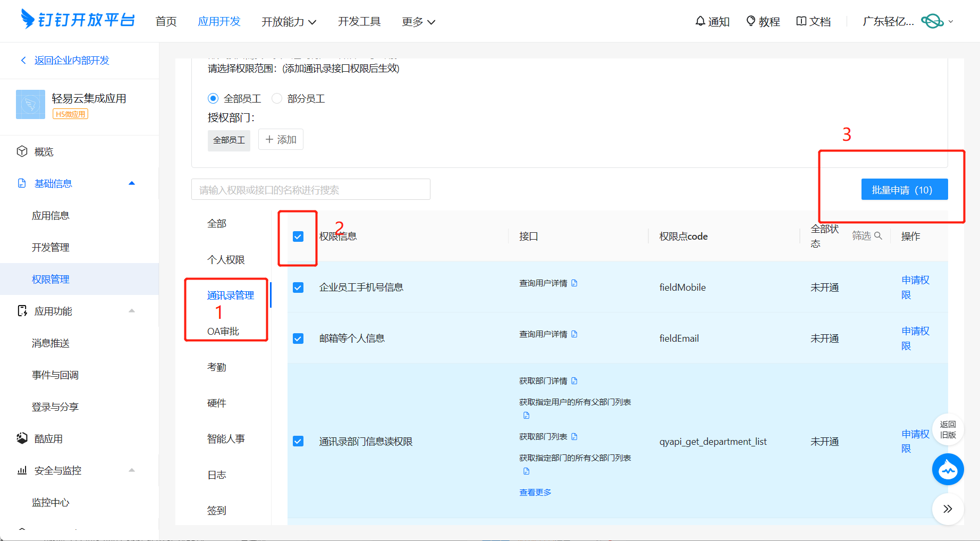Collapse the 基础信息 section arrow
The image size is (980, 541).
[x=132, y=183]
